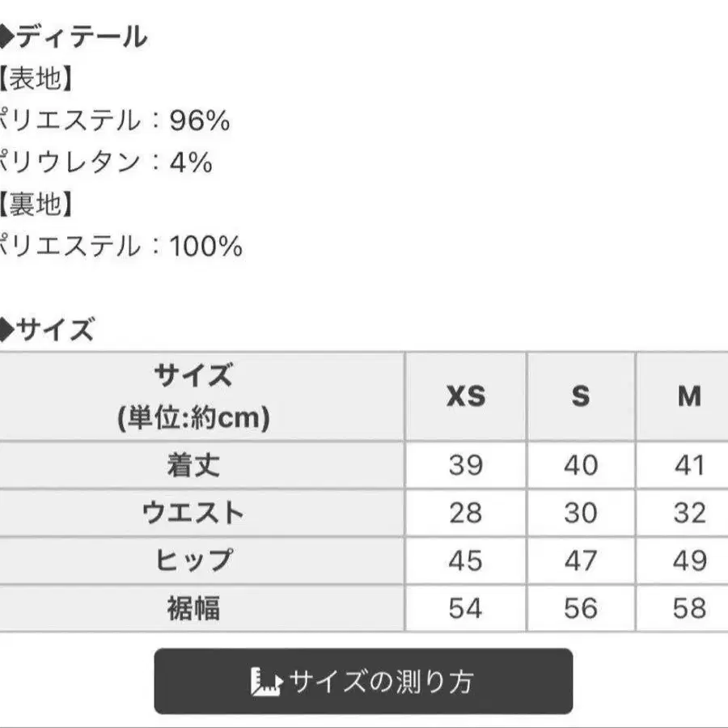Select the XS column header
This screenshot has height=728, width=728.
click(466, 396)
